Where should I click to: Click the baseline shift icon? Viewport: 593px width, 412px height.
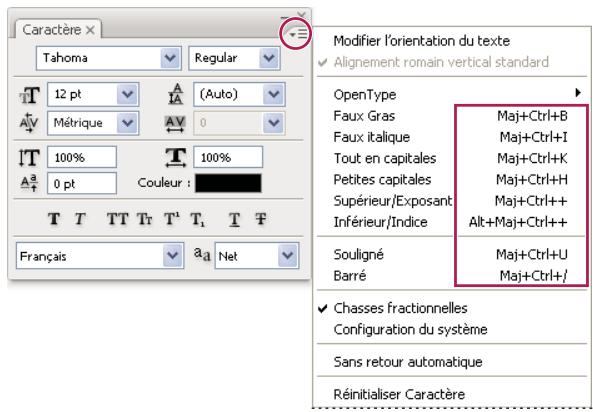click(x=29, y=183)
